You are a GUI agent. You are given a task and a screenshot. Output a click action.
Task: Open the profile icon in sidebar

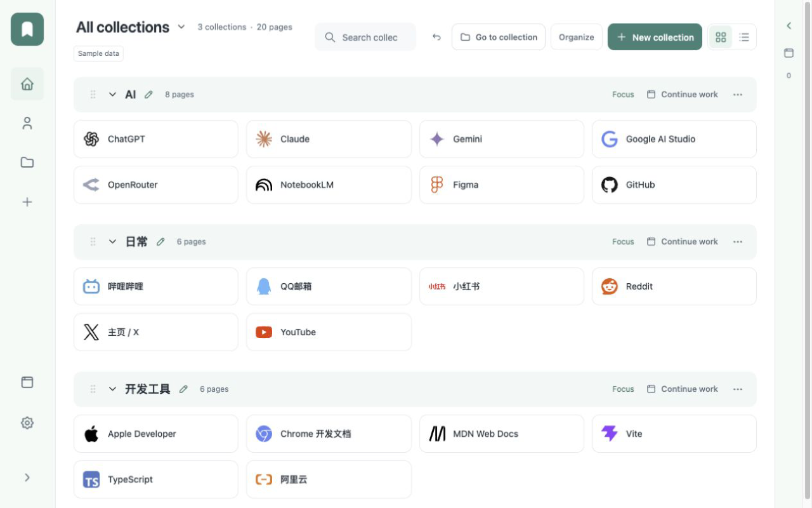pyautogui.click(x=27, y=123)
